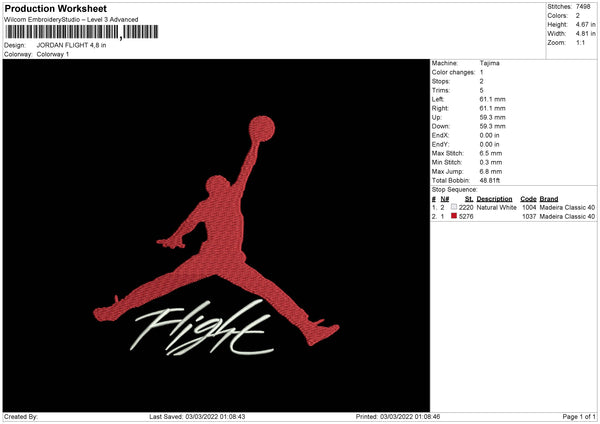Image resolution: width=600 pixels, height=424 pixels.
Task: Click stitch count "2220" in row 1
Action: 466,207
